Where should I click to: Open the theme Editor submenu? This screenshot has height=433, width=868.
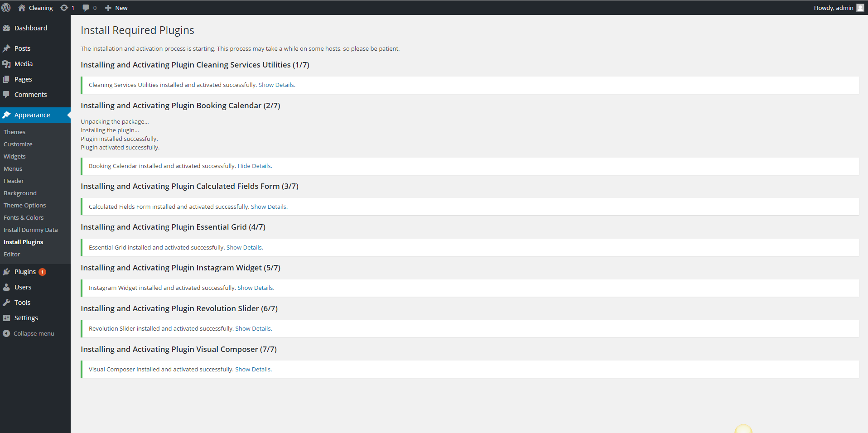point(12,254)
